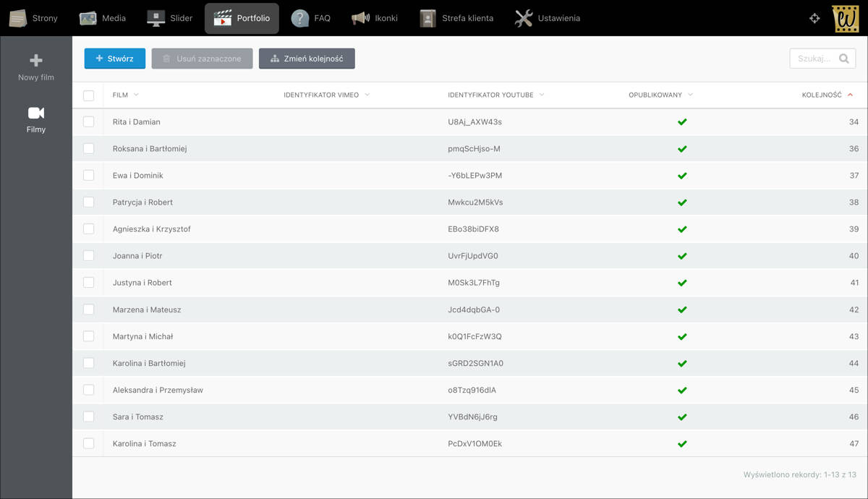Click the W film logo avatar
This screenshot has width=868, height=499.
846,18
